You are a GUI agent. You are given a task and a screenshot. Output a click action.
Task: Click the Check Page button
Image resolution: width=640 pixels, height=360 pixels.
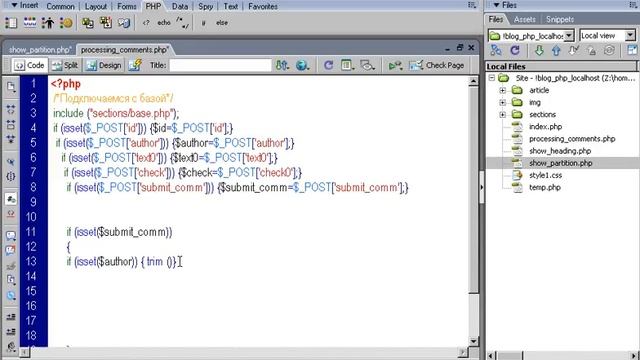click(437, 65)
